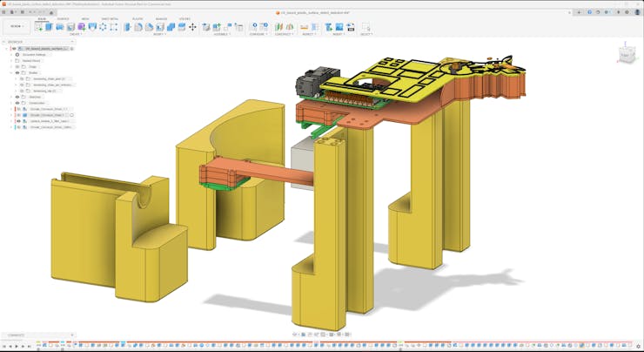Image resolution: width=644 pixels, height=352 pixels.
Task: Collapse the Bodies folder tree node
Action: tap(11, 72)
